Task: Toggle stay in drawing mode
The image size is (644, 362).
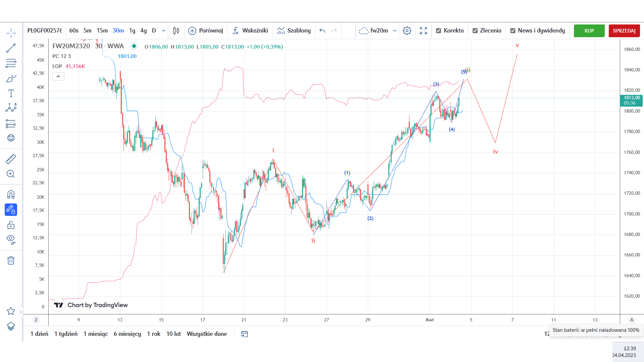Action: [x=11, y=210]
